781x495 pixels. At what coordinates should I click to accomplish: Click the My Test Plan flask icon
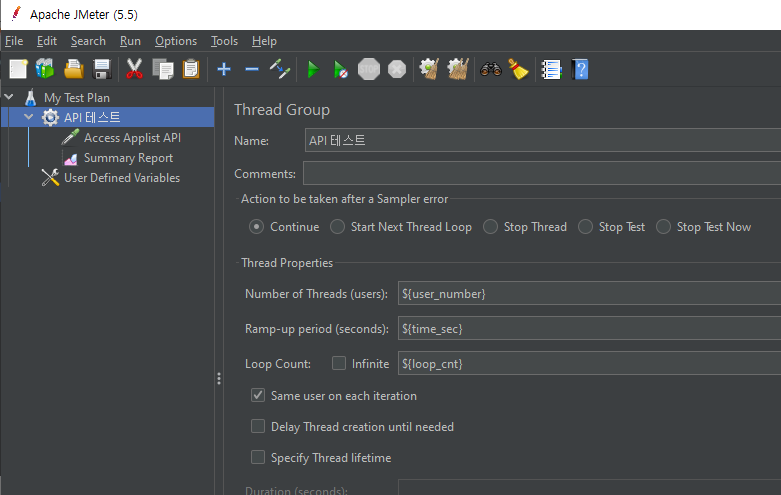(x=30, y=98)
